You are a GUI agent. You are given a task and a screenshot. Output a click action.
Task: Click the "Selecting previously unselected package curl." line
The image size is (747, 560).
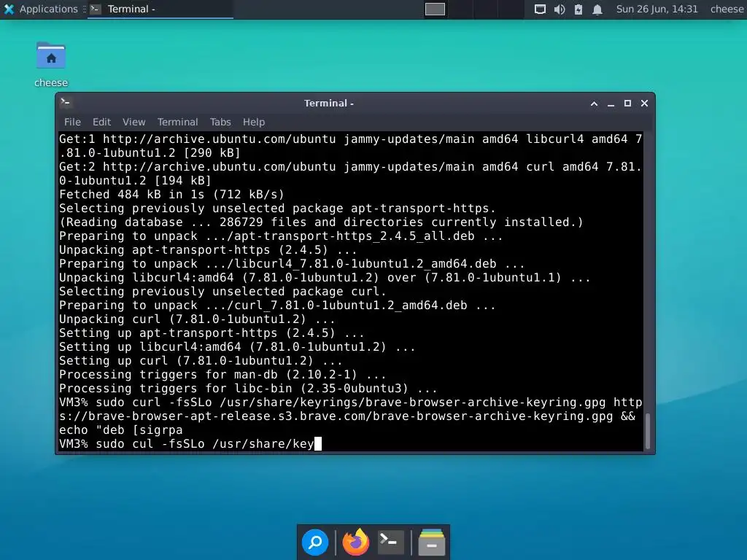[x=222, y=292]
